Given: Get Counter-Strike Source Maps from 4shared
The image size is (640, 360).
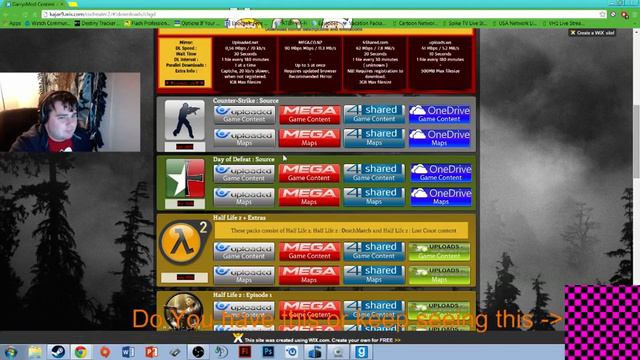Looking at the screenshot, I should (374, 138).
